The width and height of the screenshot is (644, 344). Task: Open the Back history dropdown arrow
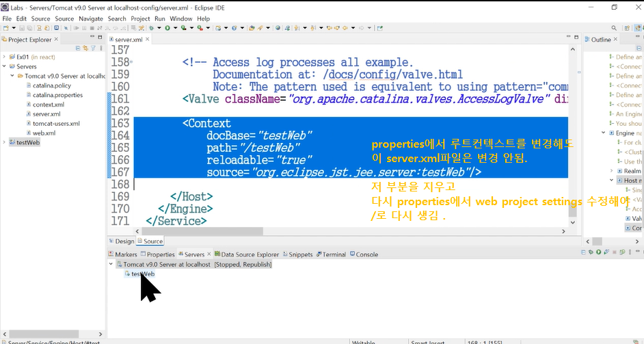point(353,28)
